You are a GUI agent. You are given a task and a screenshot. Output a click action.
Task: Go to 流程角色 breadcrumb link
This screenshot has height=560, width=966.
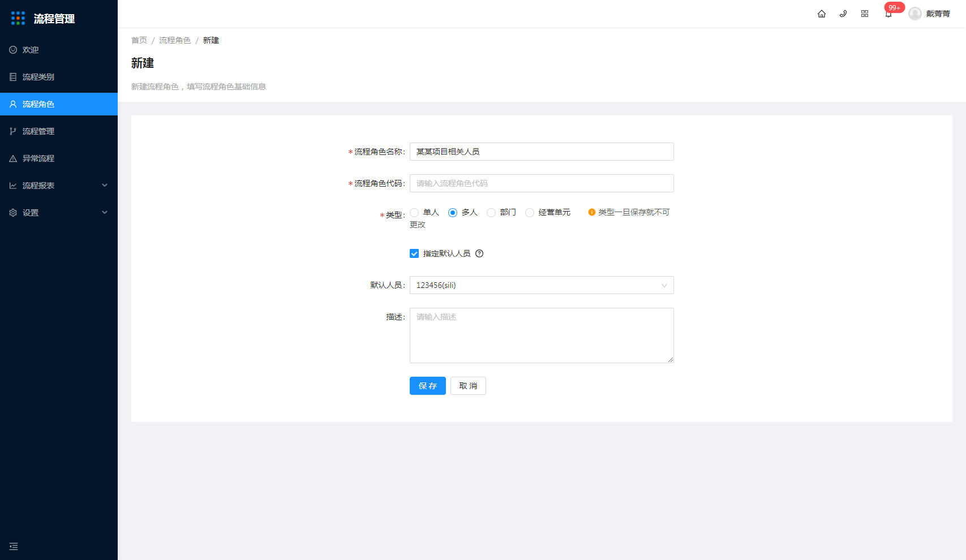(175, 40)
